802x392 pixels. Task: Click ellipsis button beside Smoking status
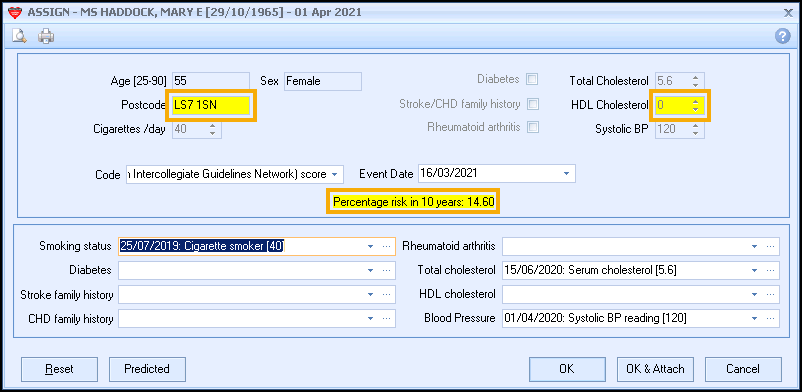tap(387, 247)
